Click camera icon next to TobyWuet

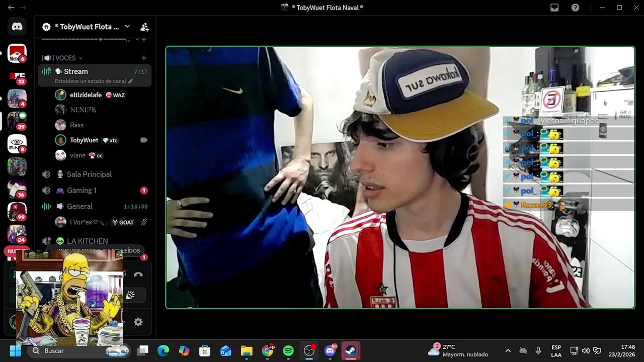pos(144,140)
